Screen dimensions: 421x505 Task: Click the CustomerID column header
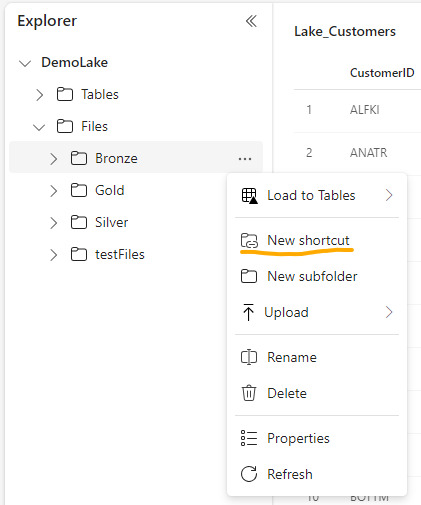tap(382, 73)
